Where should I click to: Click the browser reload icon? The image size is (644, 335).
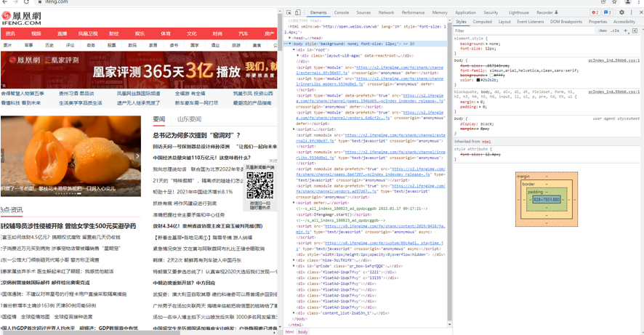(27, 2)
